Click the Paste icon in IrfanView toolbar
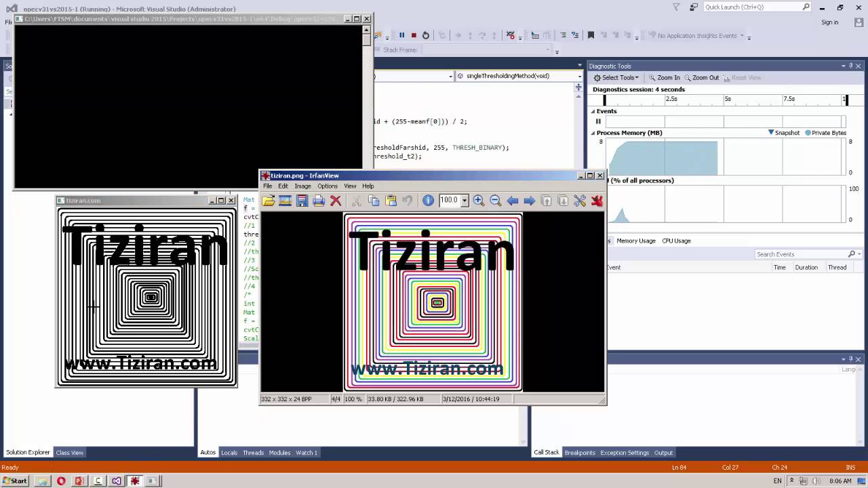The image size is (868, 488). 391,201
